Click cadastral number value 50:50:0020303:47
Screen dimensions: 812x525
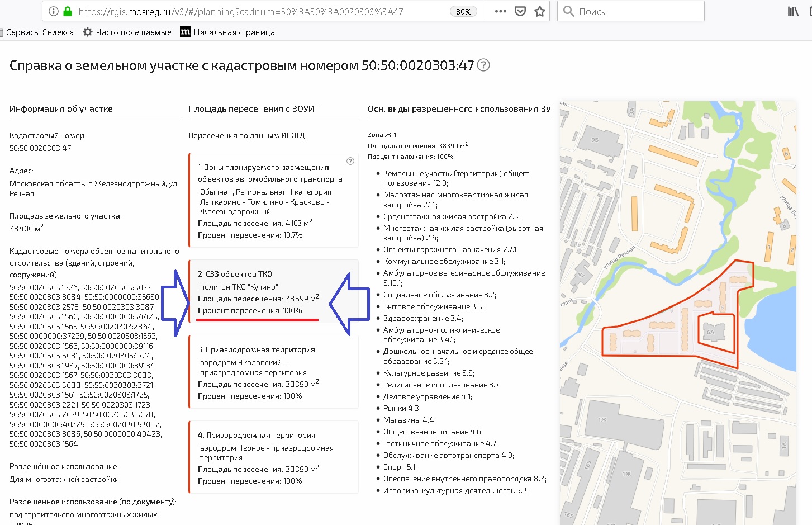tap(40, 148)
